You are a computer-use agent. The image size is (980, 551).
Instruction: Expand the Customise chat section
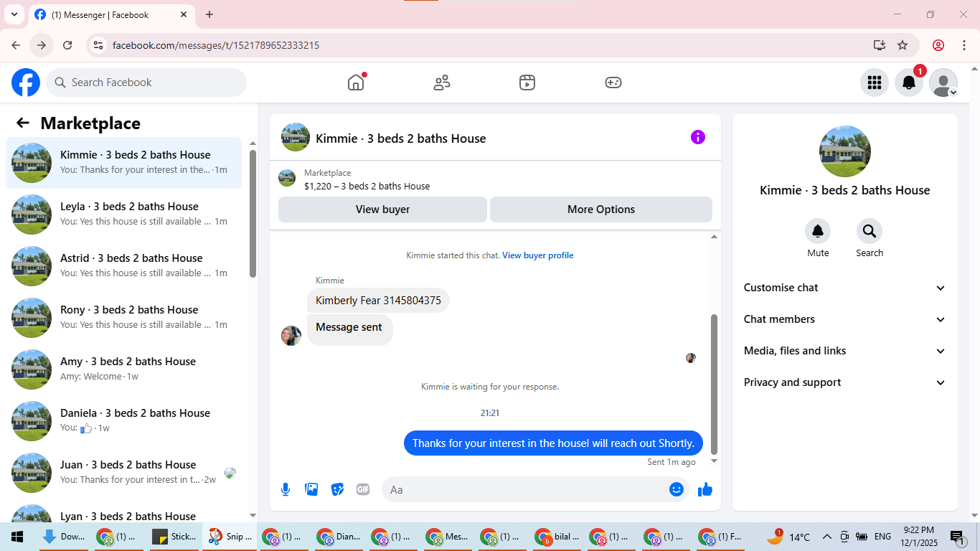pyautogui.click(x=845, y=288)
